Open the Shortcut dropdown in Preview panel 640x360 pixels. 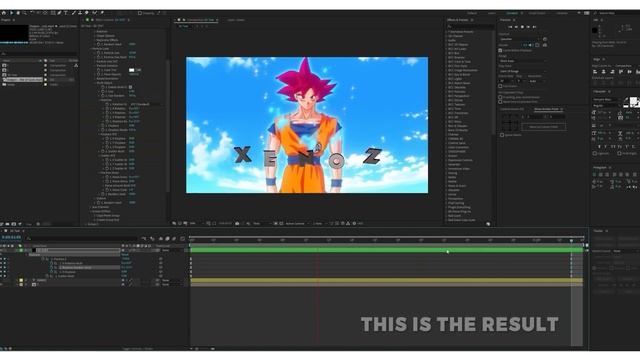pyautogui.click(x=520, y=39)
